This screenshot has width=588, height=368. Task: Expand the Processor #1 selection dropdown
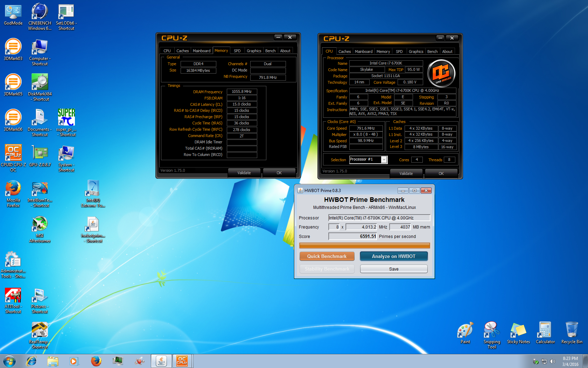(x=384, y=160)
